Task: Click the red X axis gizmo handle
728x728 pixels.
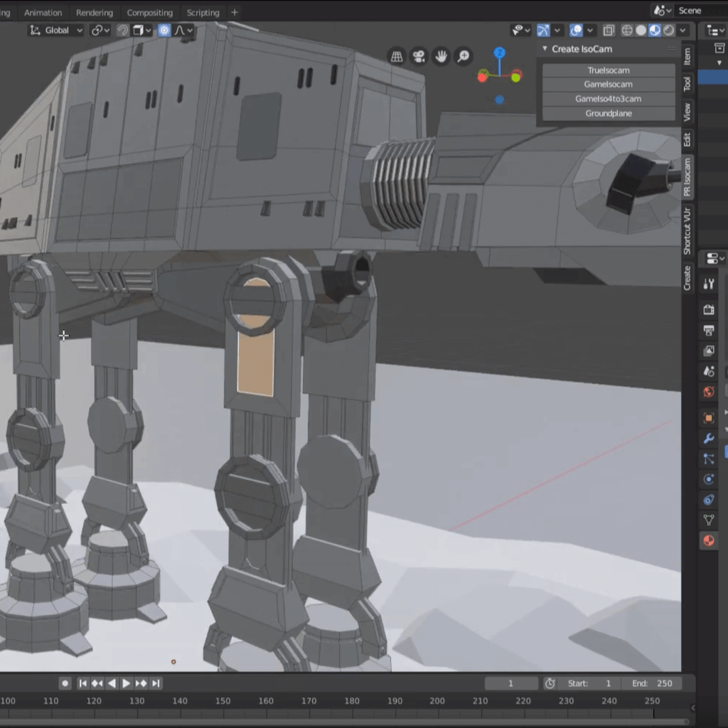Action: coord(483,77)
